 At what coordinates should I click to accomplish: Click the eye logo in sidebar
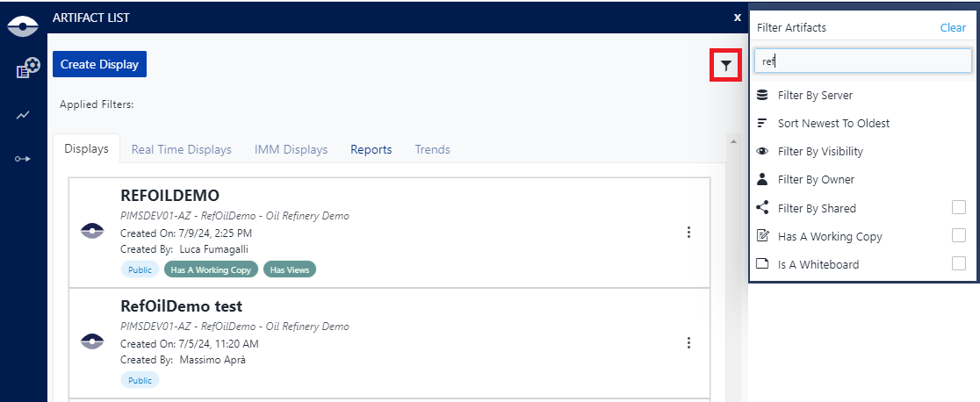pos(23,26)
